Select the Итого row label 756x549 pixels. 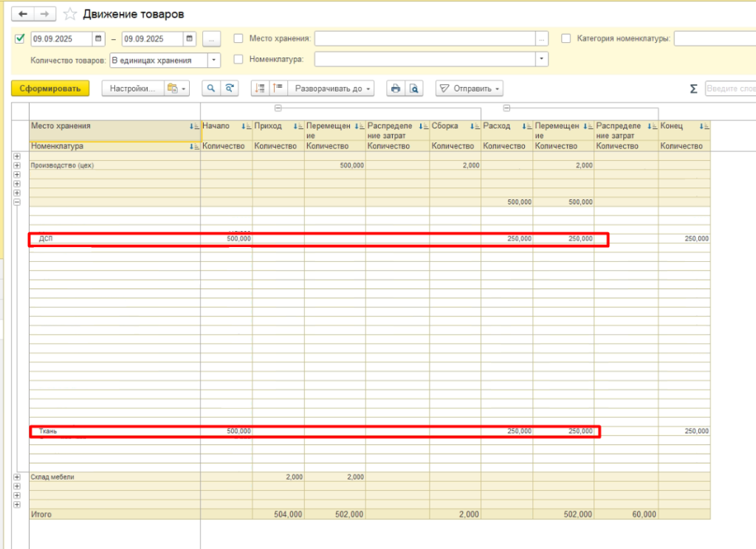(41, 514)
